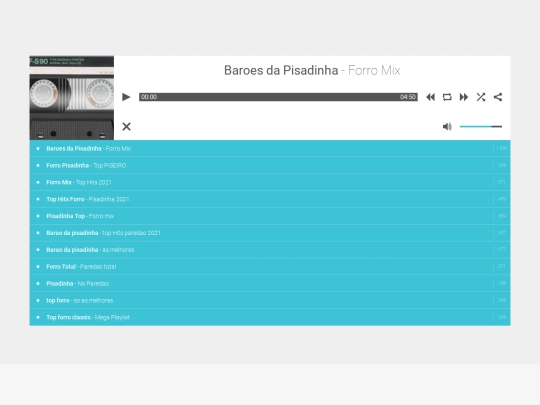Toggle the shuffle icon
The width and height of the screenshot is (540, 405).
(x=481, y=97)
